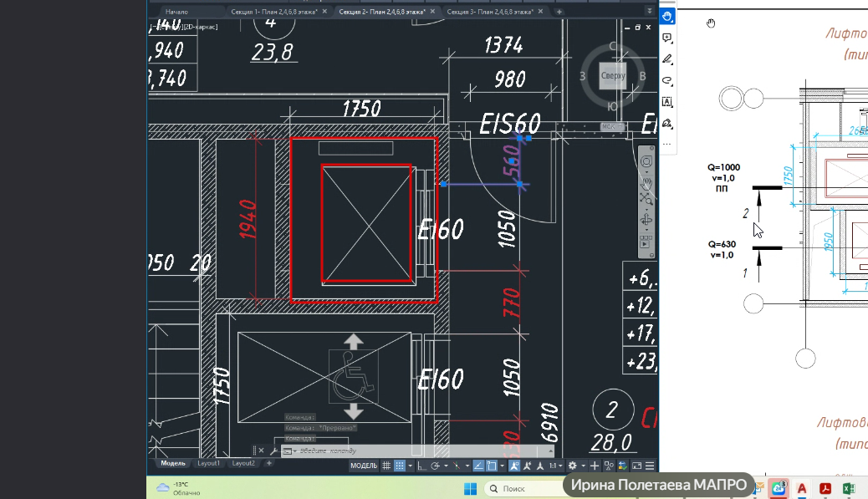Click the hardware acceleration status bar icon
The height and width of the screenshot is (499, 868).
point(623,466)
